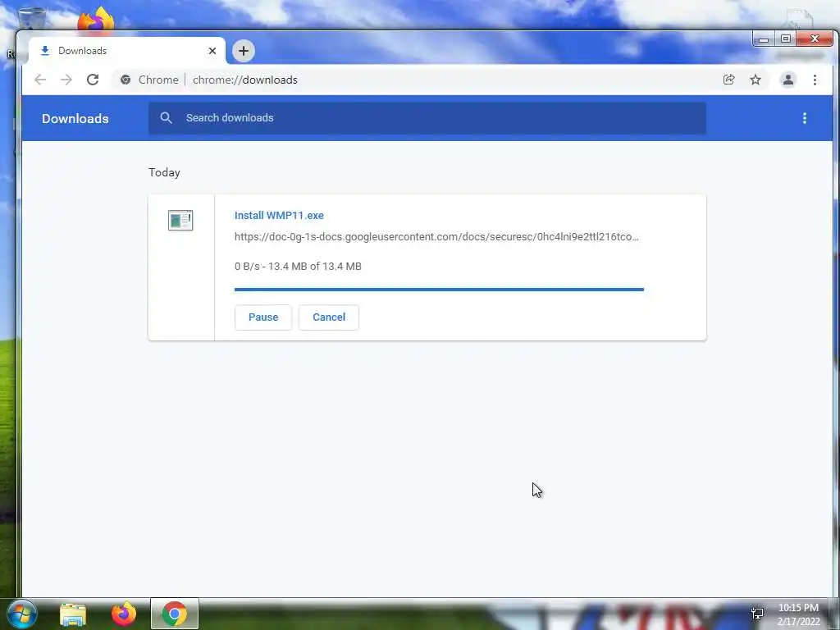Click the Install WMP11.exe file icon
Viewport: 840px width, 630px height.
click(180, 220)
